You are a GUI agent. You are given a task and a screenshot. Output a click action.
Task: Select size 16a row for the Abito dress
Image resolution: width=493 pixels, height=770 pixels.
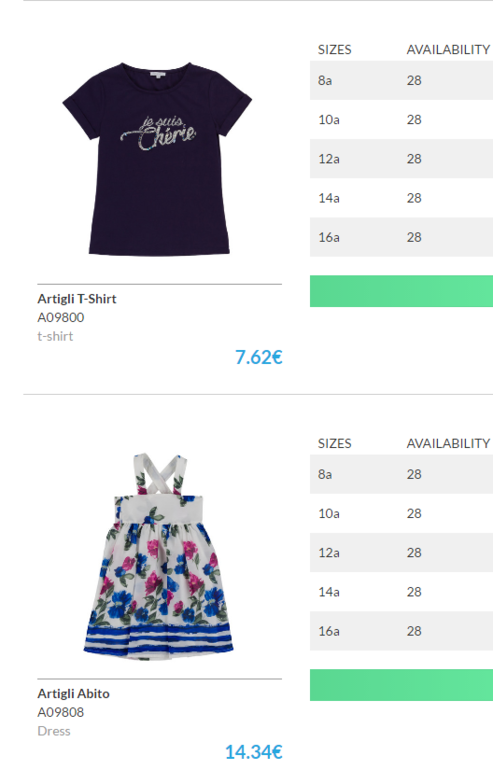(401, 632)
